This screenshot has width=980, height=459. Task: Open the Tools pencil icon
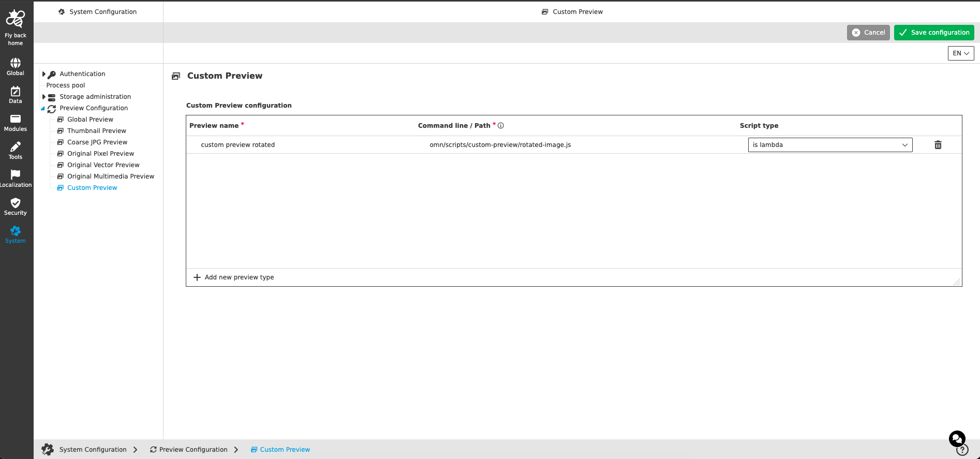coord(16,147)
